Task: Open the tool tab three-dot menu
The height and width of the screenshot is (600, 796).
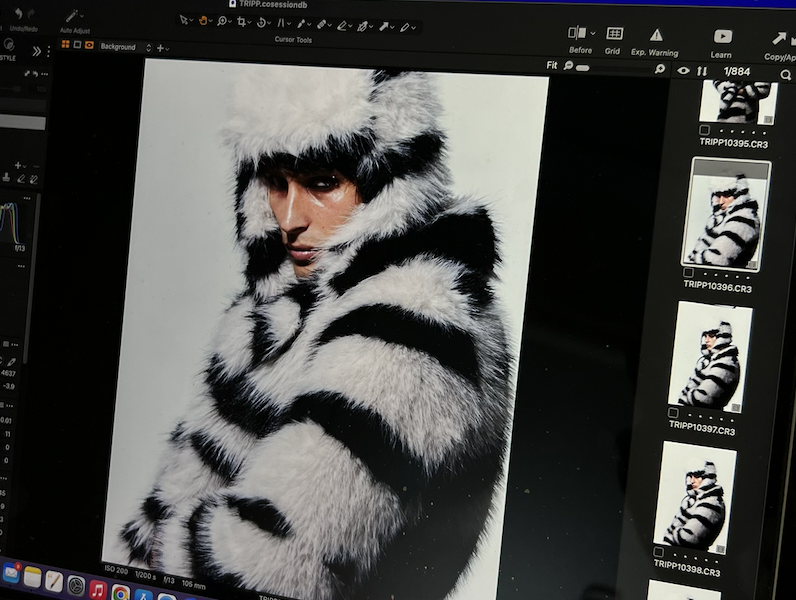Action: pyautogui.click(x=48, y=52)
